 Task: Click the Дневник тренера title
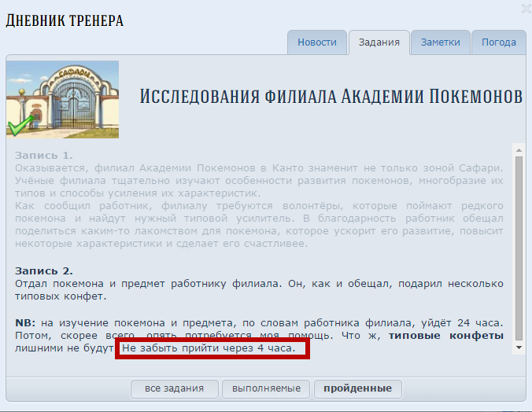click(x=65, y=20)
